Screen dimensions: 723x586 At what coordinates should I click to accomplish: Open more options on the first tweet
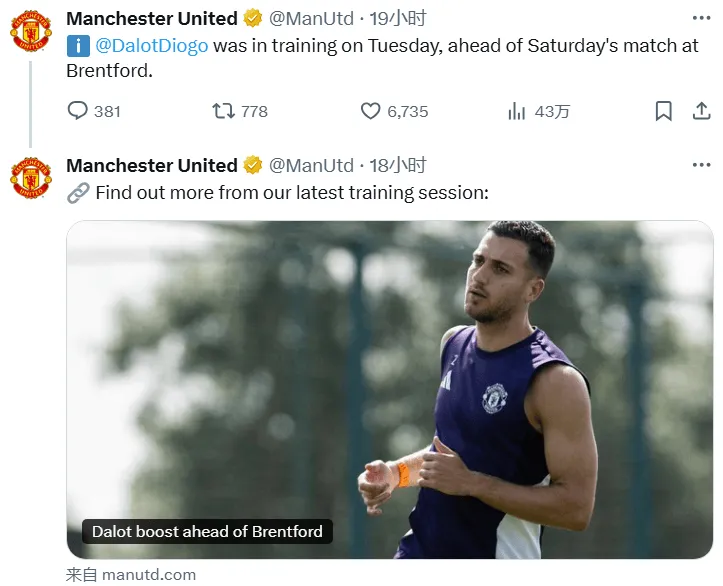tap(701, 18)
